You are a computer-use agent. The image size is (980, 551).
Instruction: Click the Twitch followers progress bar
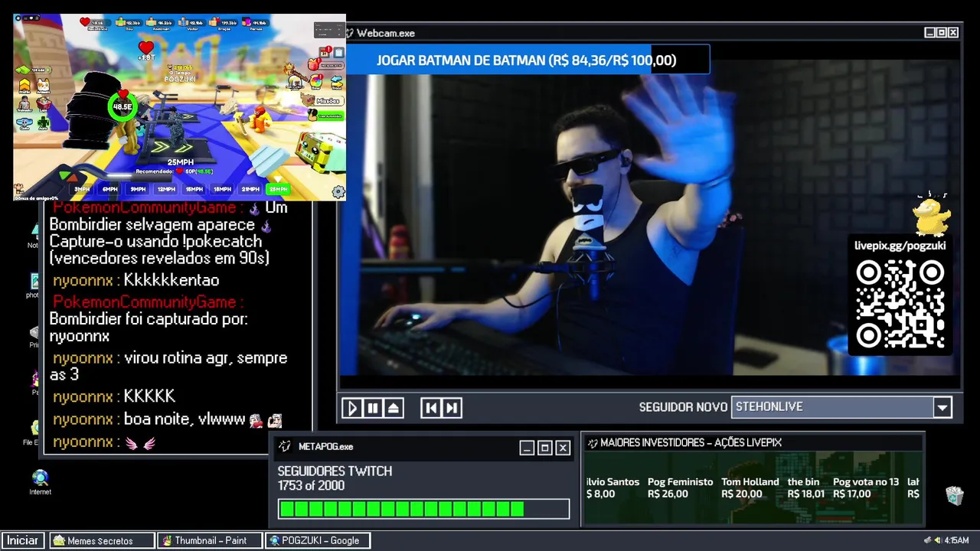[423, 509]
